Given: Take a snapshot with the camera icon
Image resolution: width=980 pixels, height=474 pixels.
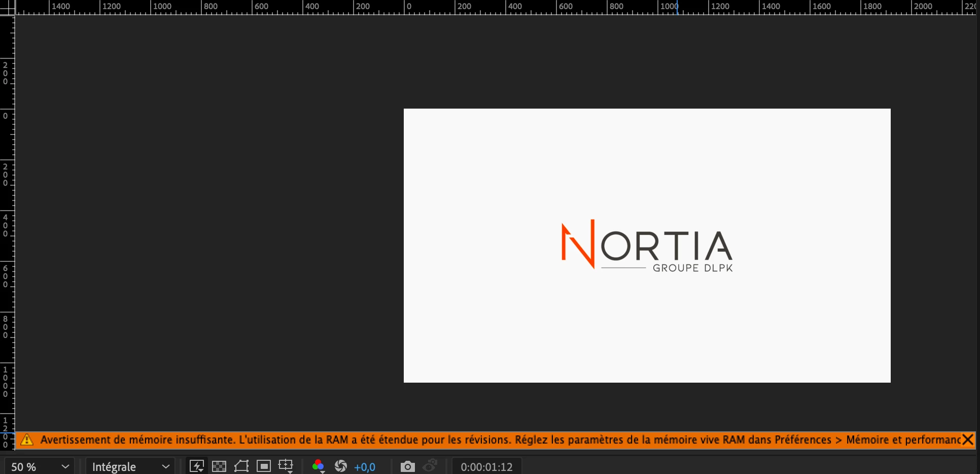Looking at the screenshot, I should [407, 466].
